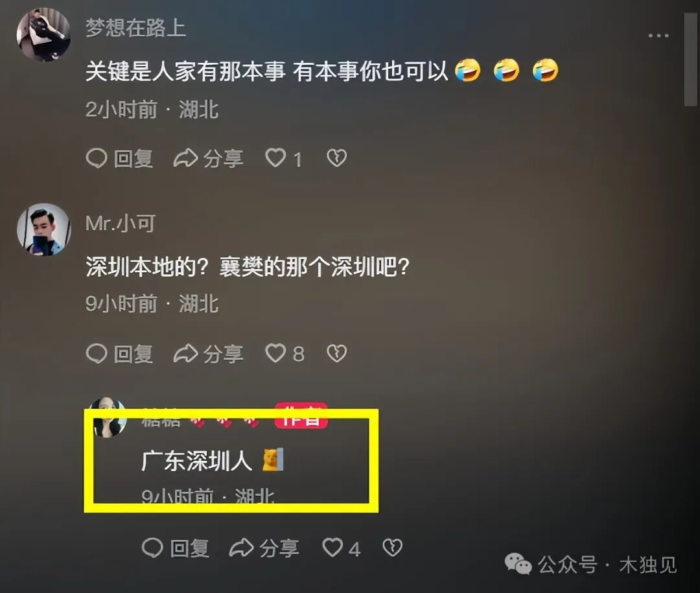Open Mr.小可's profile avatar

pos(44,229)
